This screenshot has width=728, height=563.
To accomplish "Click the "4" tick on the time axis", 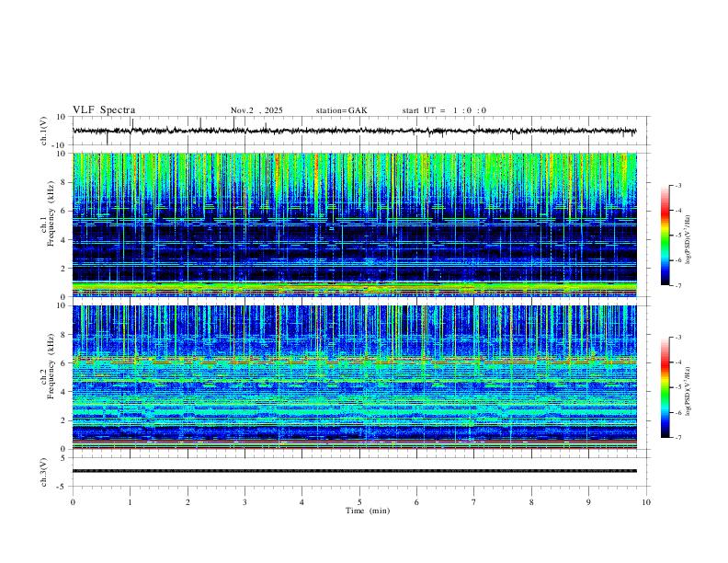I will [x=301, y=502].
